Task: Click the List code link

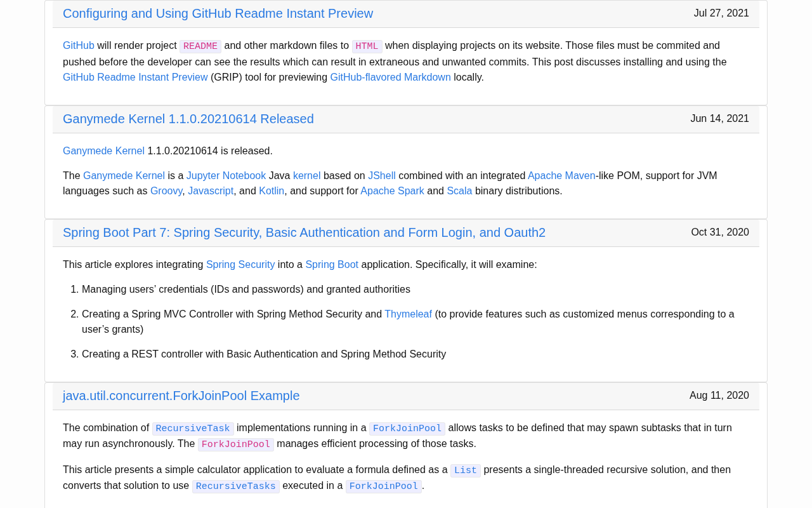Action: pos(465,471)
